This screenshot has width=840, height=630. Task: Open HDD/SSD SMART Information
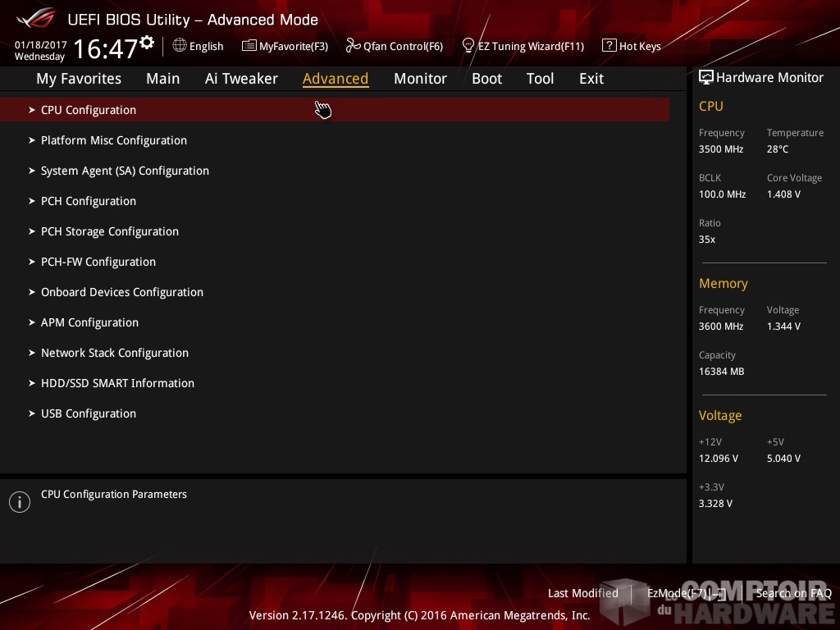pos(117,383)
